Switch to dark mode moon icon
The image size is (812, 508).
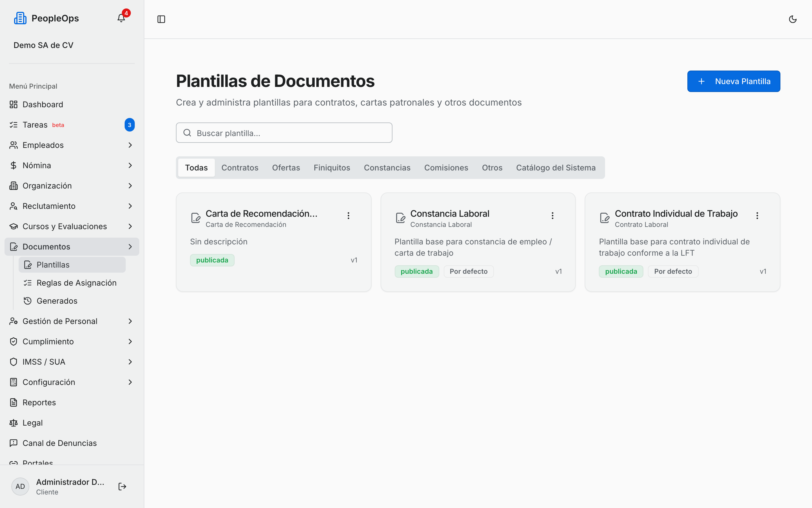[x=793, y=19]
